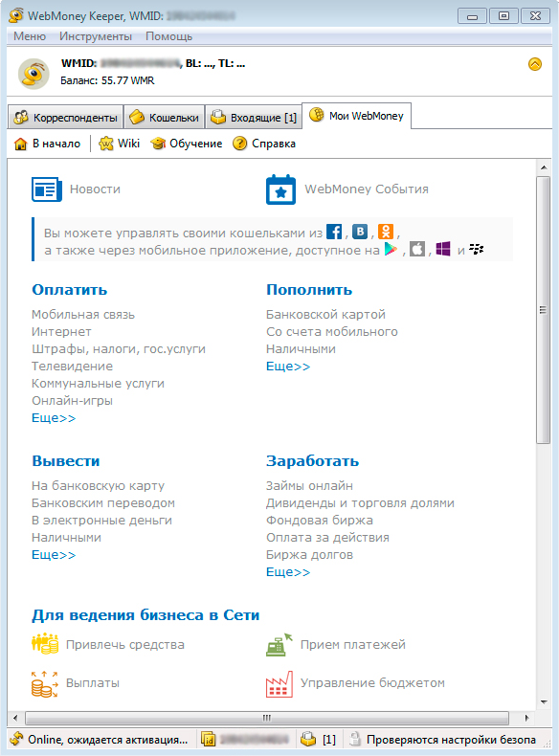The image size is (559, 756).
Task: Switch to the Кошельки tab
Action: pos(165,118)
